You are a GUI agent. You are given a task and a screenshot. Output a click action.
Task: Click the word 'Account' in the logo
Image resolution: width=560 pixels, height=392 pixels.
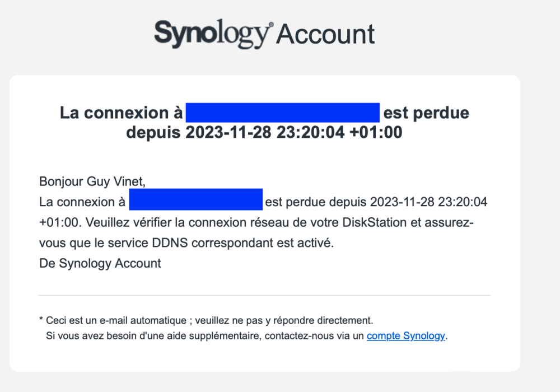click(x=326, y=34)
